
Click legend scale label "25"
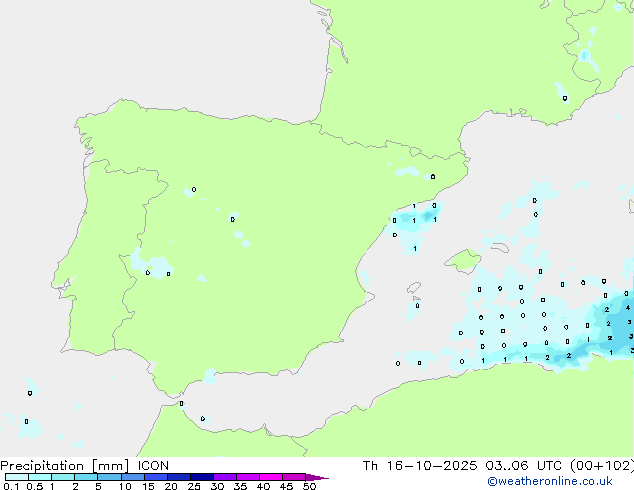[194, 486]
